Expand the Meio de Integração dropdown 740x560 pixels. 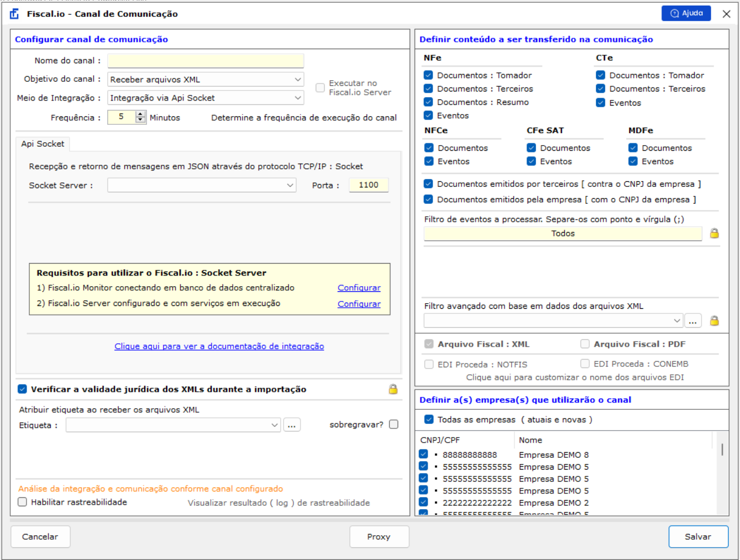(x=206, y=98)
